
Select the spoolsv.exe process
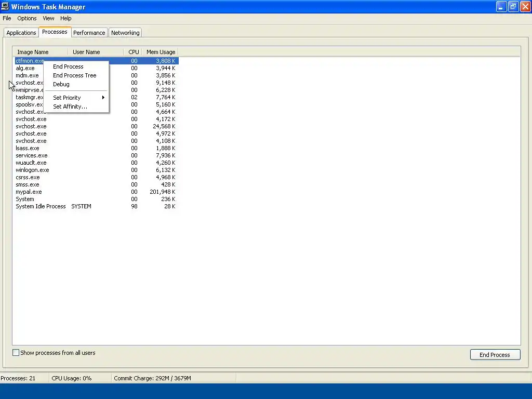coord(96,104)
